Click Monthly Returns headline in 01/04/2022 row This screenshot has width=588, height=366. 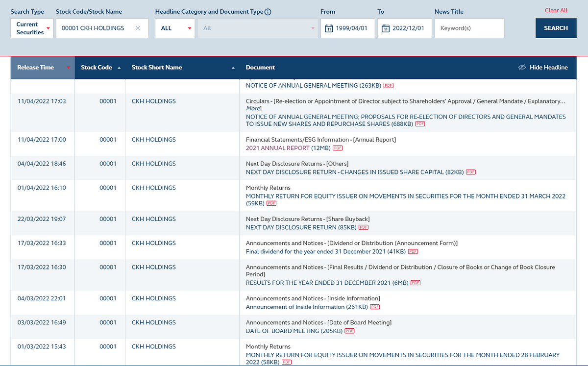point(268,188)
